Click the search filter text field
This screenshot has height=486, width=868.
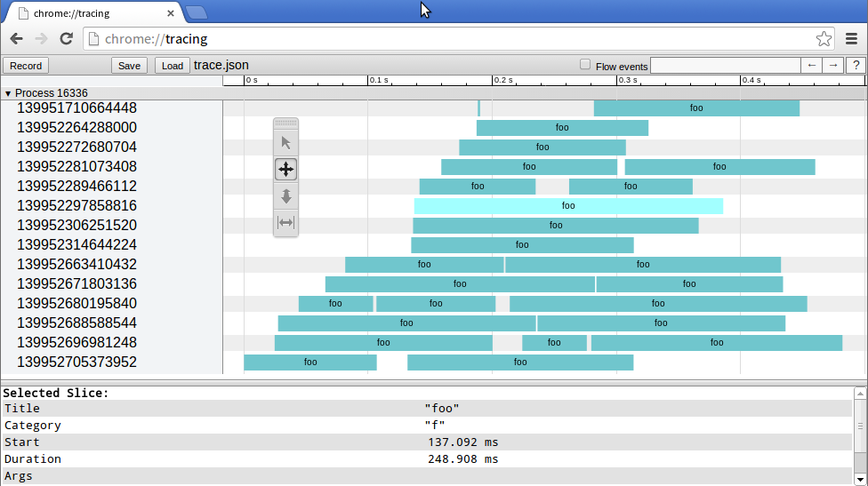coord(725,66)
